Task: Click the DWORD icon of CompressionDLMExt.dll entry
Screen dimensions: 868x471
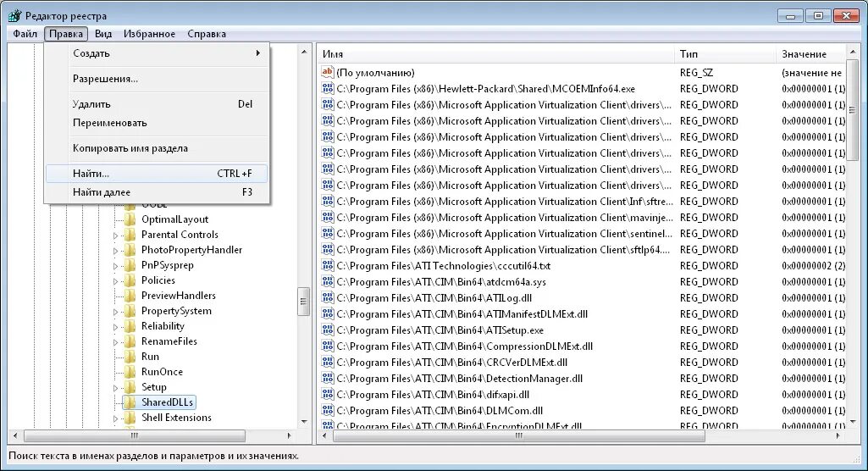Action: click(328, 346)
